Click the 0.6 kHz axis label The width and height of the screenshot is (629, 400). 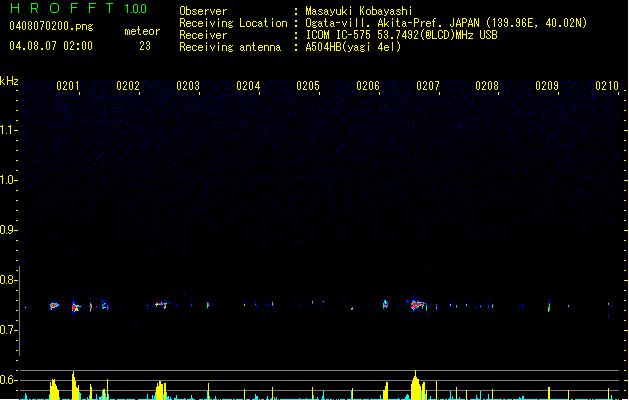8,380
